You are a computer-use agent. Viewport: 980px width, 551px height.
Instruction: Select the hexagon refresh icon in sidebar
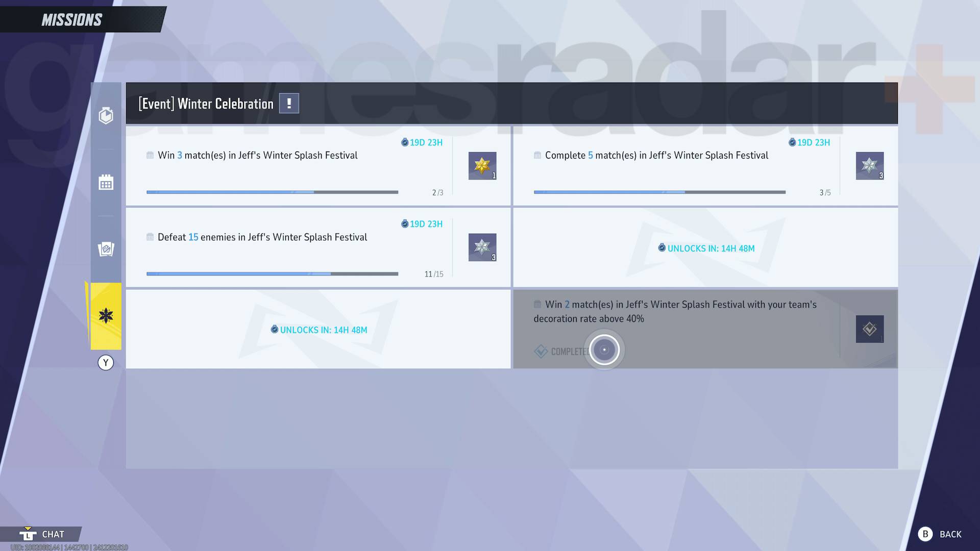[106, 116]
